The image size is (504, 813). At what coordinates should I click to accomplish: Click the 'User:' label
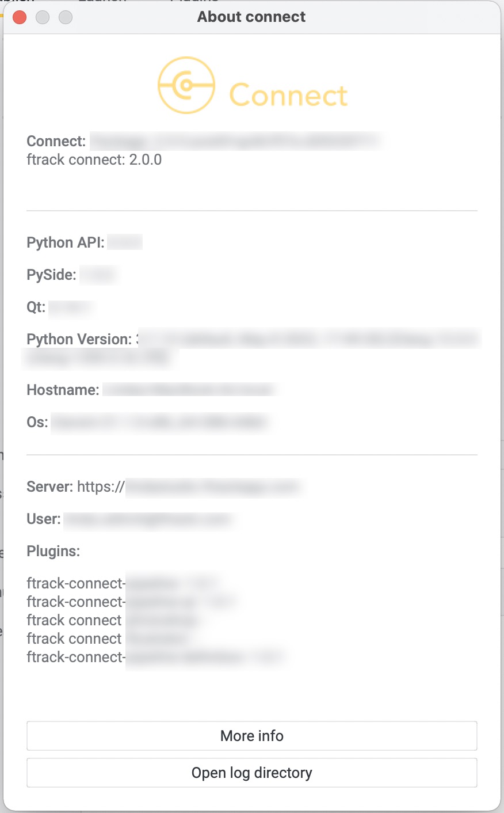click(44, 519)
